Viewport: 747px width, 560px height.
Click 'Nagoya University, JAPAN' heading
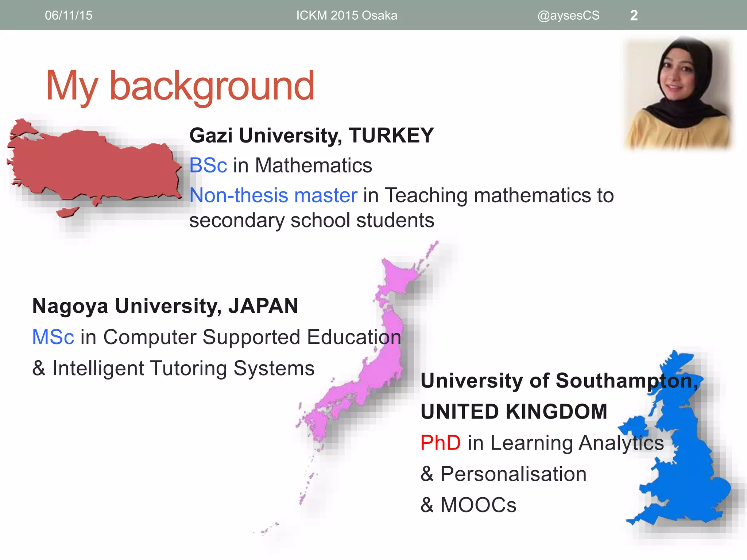(165, 306)
